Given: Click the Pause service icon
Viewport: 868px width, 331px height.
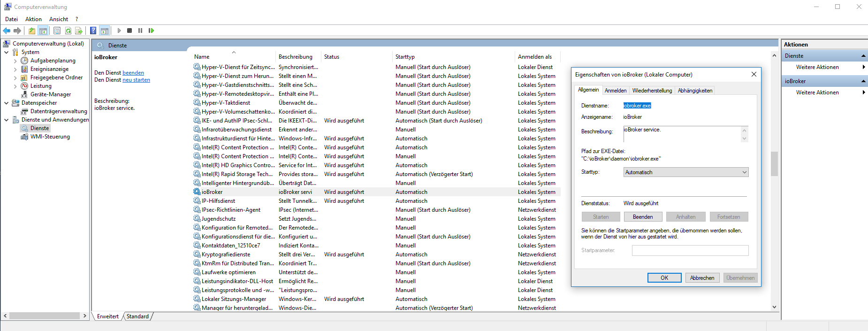Looking at the screenshot, I should point(140,31).
